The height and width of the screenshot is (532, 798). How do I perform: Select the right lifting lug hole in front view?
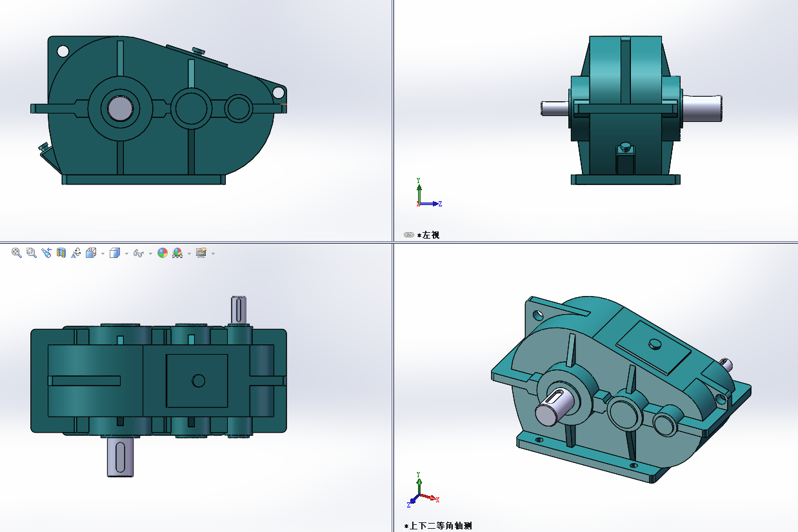(x=278, y=92)
